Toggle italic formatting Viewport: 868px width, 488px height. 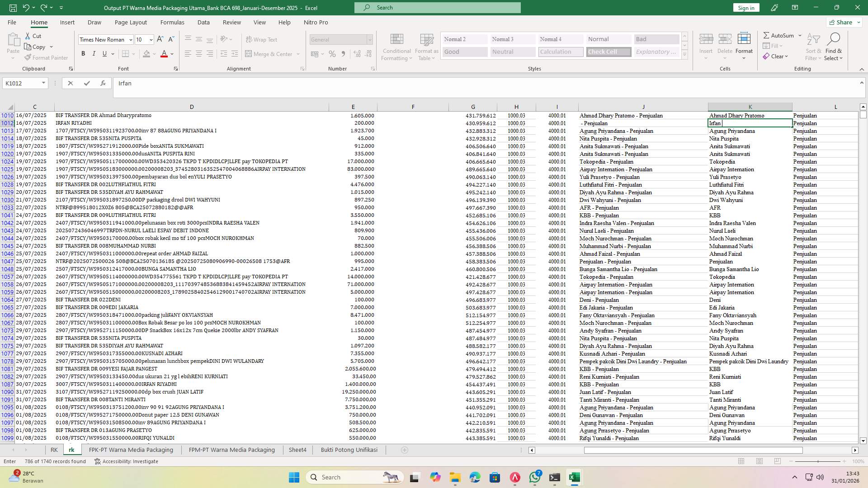(94, 53)
